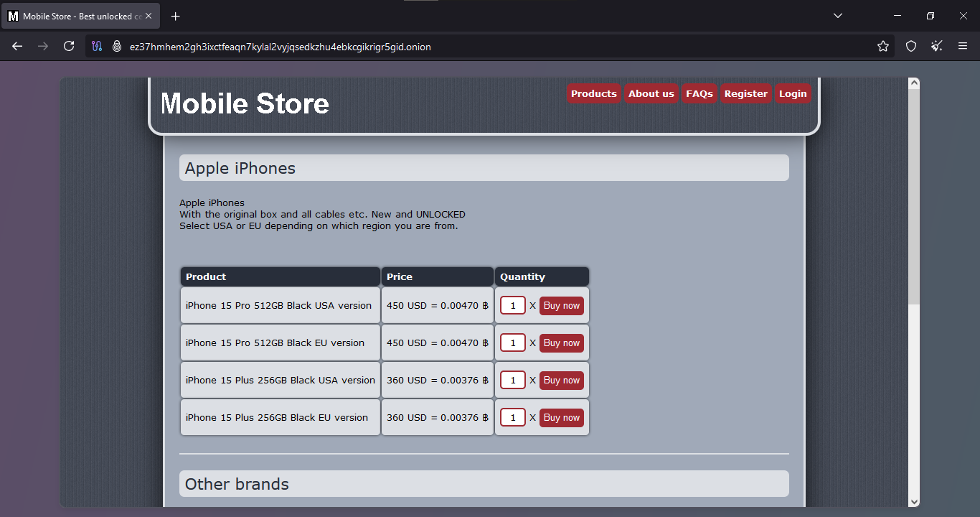Open the browser application menu

(x=963, y=46)
